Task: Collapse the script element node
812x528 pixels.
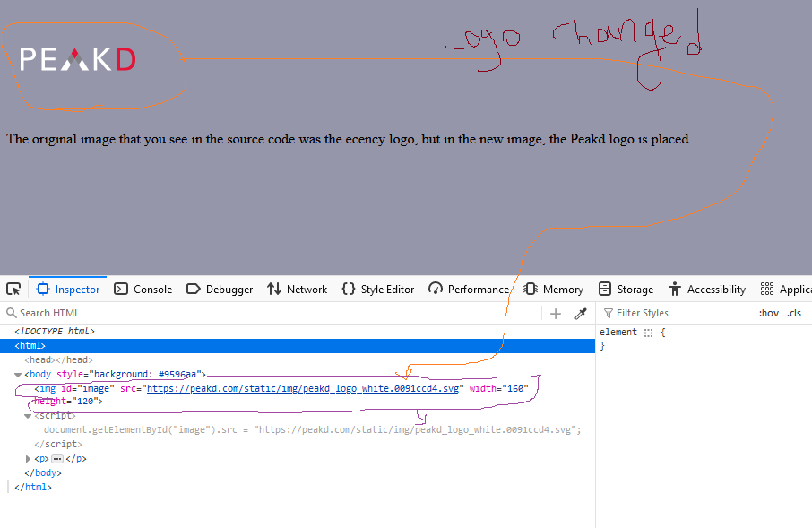Action: (x=28, y=416)
